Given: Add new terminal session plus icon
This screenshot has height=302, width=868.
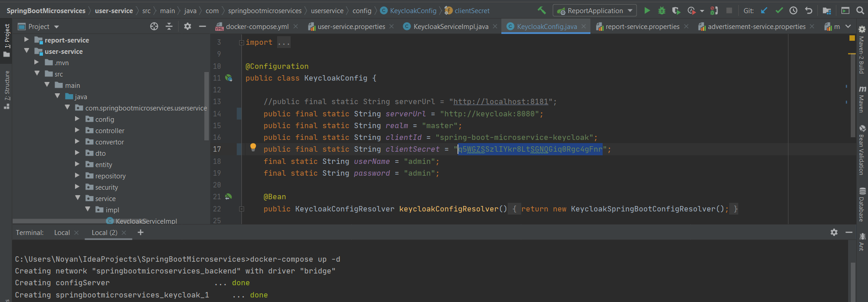Looking at the screenshot, I should (141, 232).
